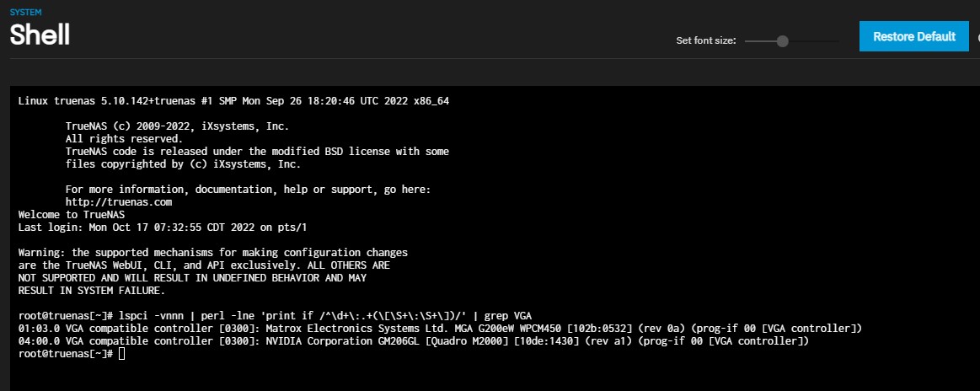Image resolution: width=980 pixels, height=391 pixels.
Task: Click the SYSTEM breadcrumb label
Action: tap(25, 12)
